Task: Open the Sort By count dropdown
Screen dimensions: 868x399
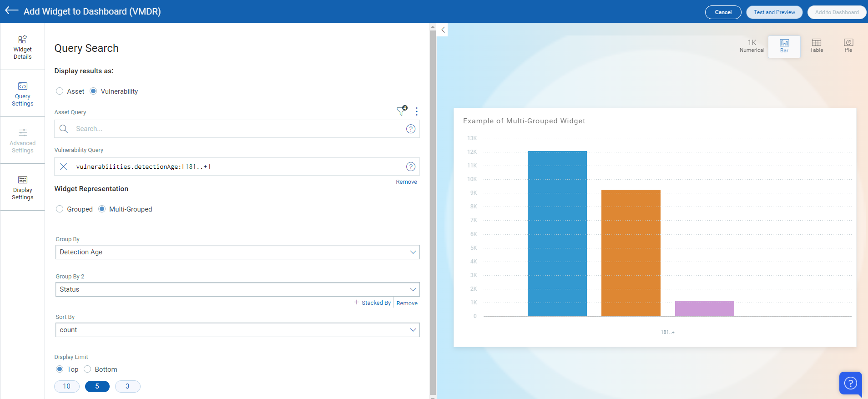Action: pos(237,330)
